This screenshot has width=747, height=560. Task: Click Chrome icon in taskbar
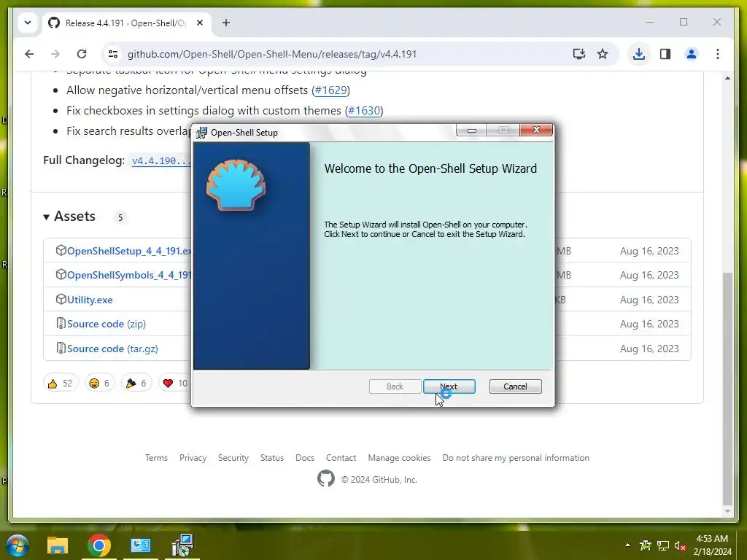click(x=99, y=545)
